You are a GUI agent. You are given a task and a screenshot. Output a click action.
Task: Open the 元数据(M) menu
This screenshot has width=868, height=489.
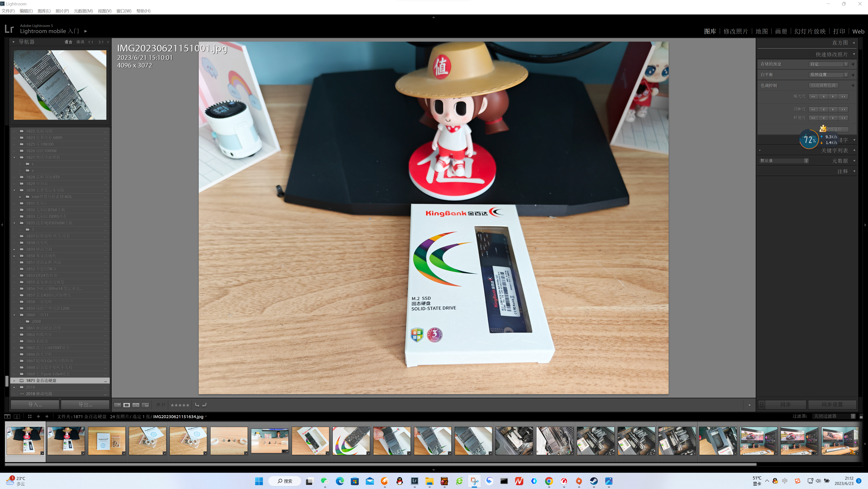[x=83, y=11]
